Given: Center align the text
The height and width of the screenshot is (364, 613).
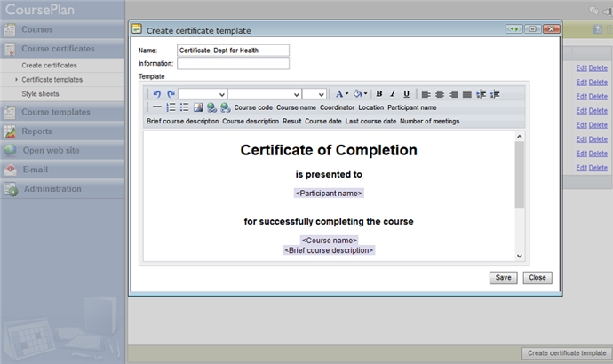Looking at the screenshot, I should coord(440,94).
